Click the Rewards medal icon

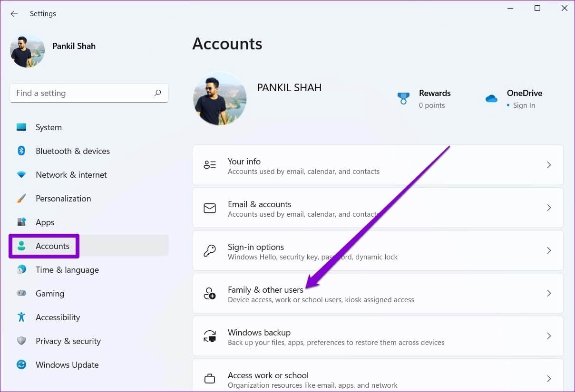[403, 98]
